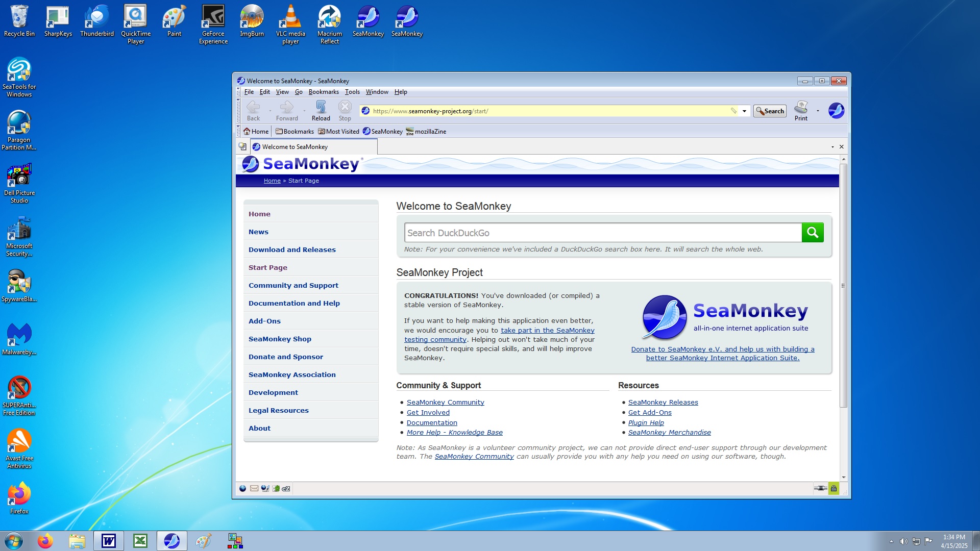Show hidden icons arrow in system tray

click(x=891, y=541)
